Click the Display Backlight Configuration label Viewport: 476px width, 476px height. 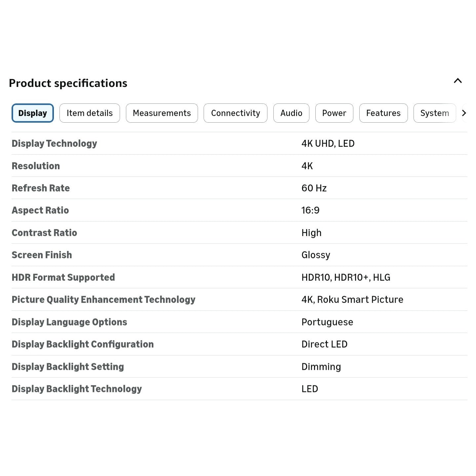[x=83, y=344]
